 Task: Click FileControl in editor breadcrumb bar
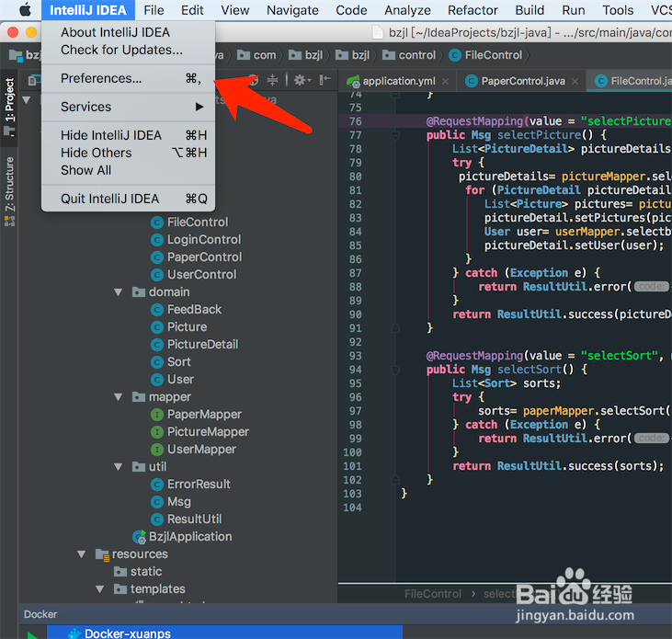coord(433,594)
